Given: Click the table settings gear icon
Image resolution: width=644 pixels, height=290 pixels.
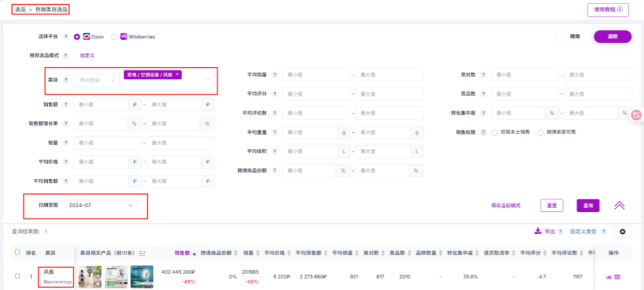Looking at the screenshot, I should point(622,231).
